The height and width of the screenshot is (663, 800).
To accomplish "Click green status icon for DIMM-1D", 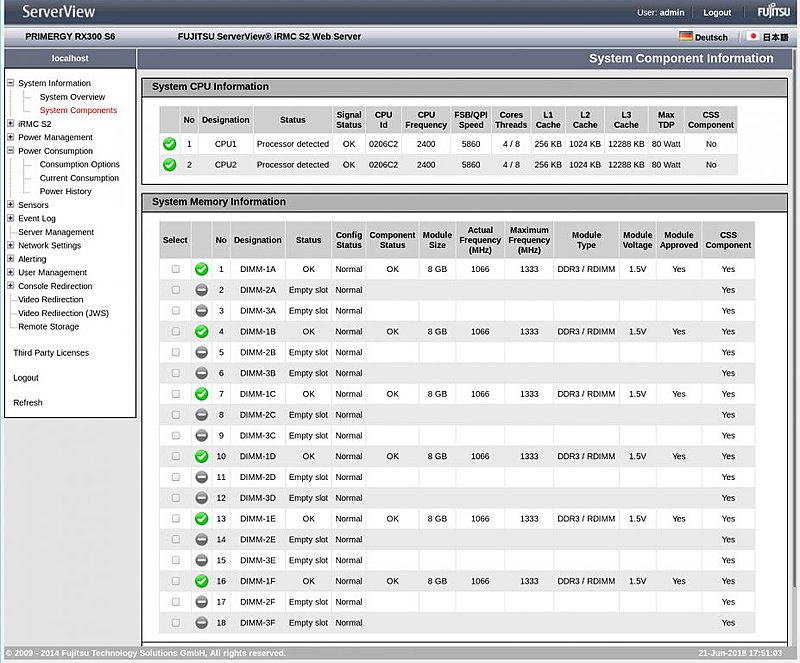I will pos(201,456).
